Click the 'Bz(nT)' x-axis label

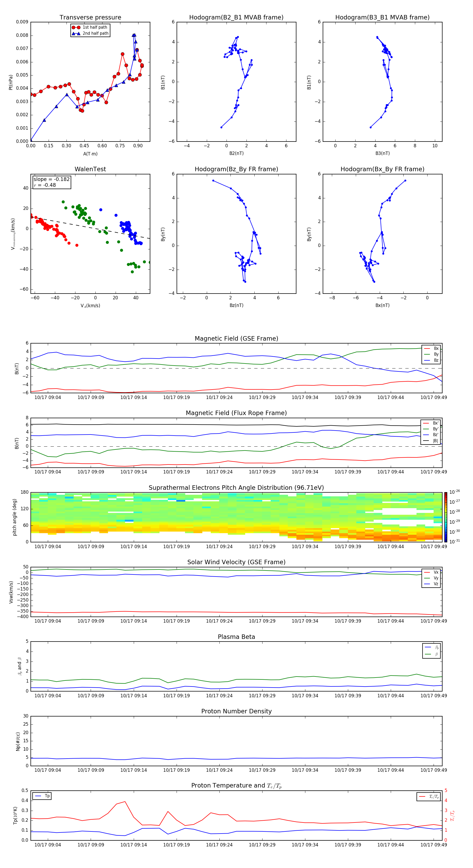[236, 305]
